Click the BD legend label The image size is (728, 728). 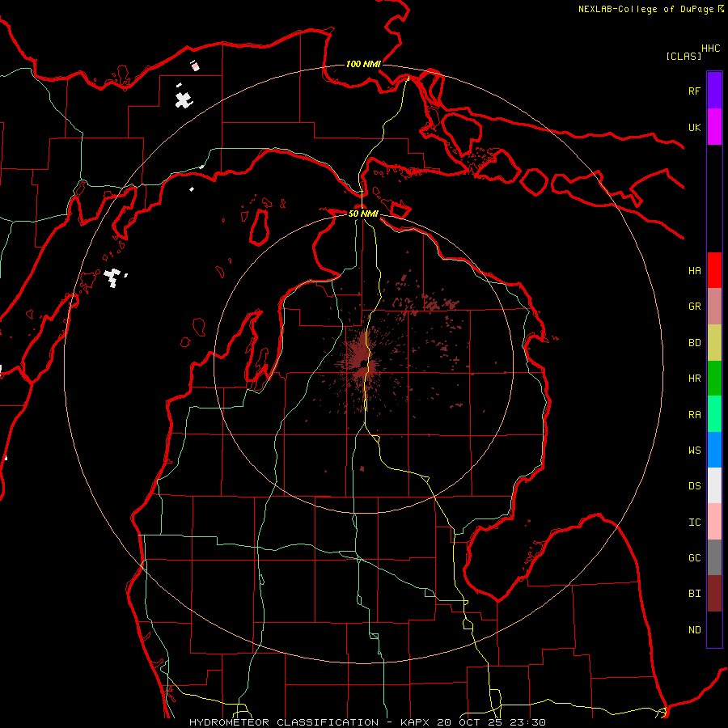click(x=694, y=343)
